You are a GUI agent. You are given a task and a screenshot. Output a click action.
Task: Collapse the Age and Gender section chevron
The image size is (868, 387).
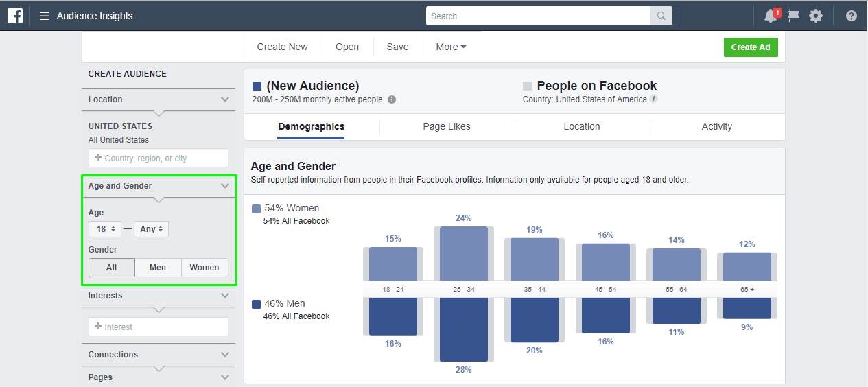tap(225, 186)
